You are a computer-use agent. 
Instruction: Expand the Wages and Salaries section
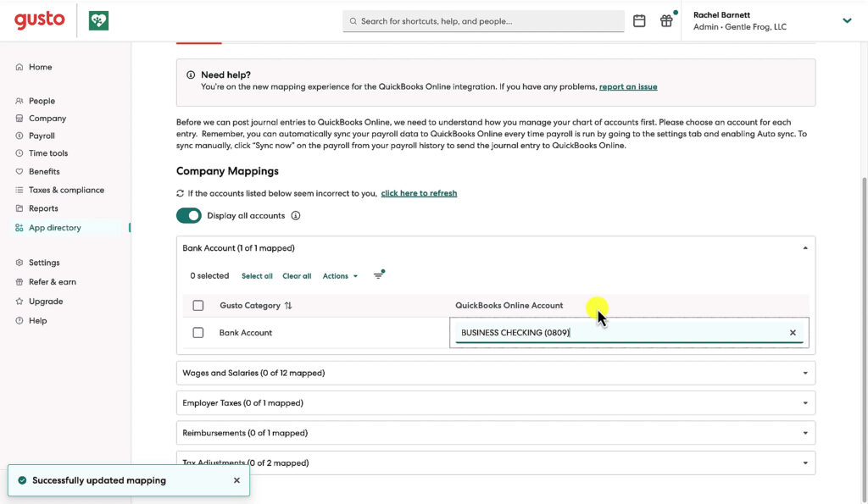[804, 373]
